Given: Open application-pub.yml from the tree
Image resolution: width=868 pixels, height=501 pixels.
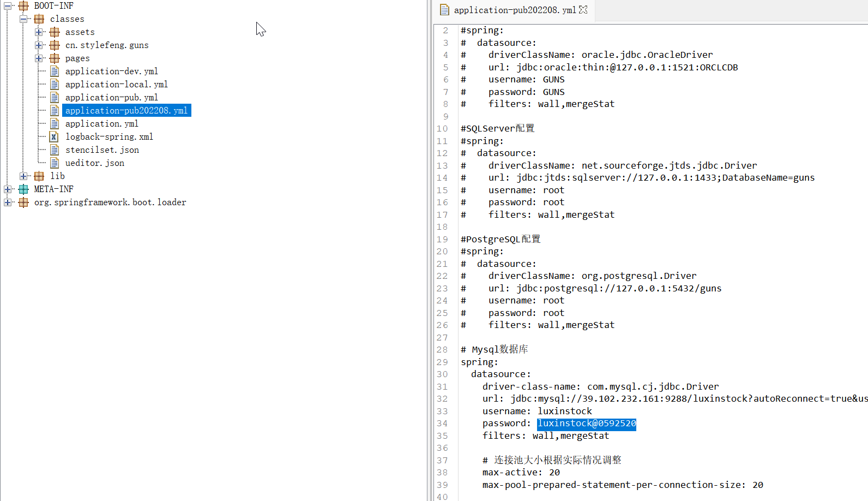Looking at the screenshot, I should tap(112, 98).
